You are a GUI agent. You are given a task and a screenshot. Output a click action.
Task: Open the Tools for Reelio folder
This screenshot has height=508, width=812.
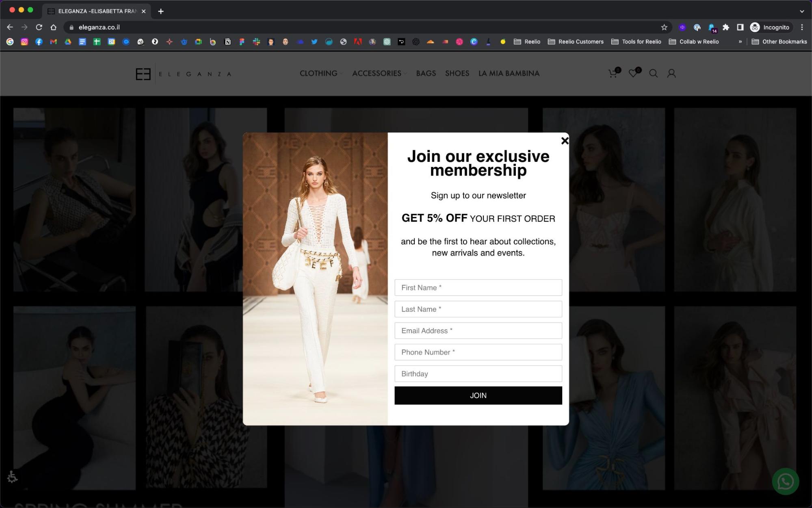pyautogui.click(x=636, y=41)
